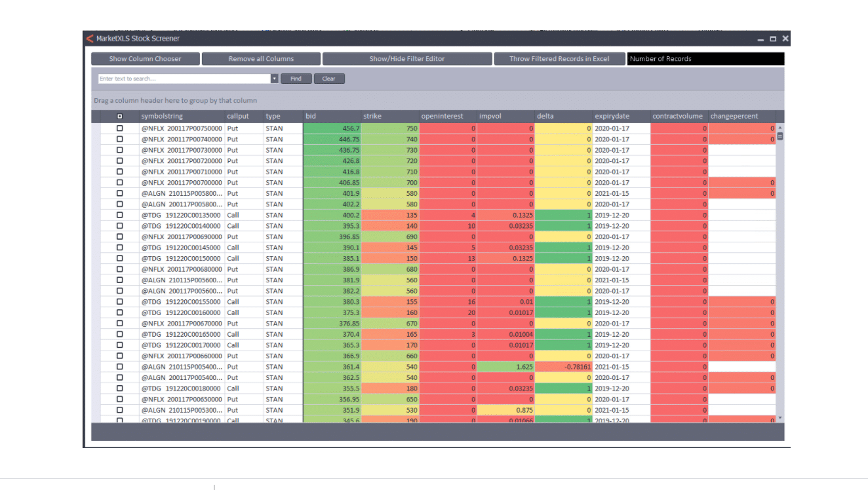Screen dimensions: 868x490
Task: Sort by changepercent column header
Action: pos(742,117)
